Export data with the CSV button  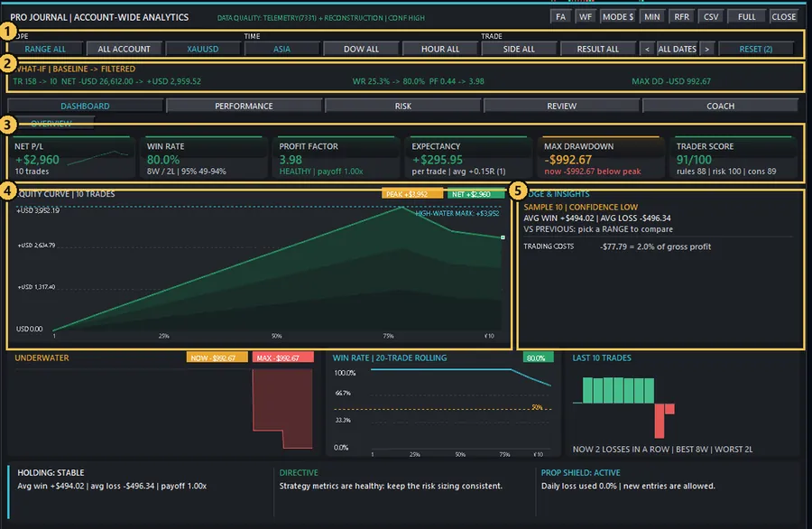[x=711, y=16]
